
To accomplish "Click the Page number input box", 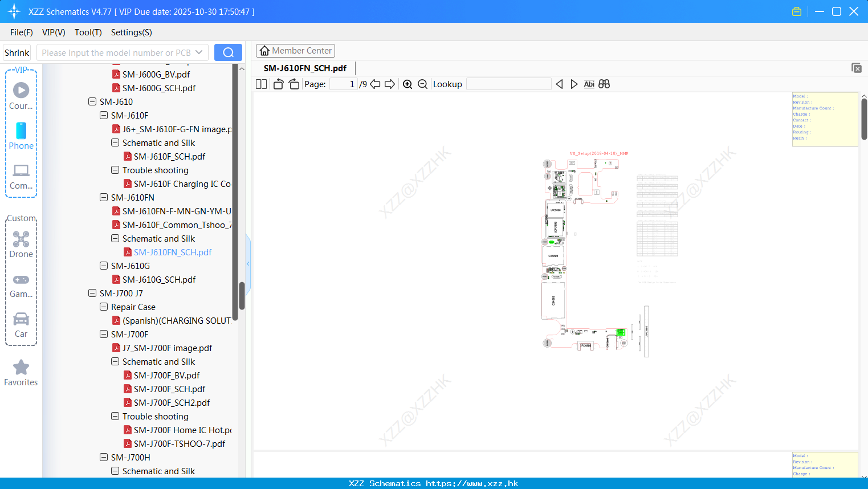I will click(343, 84).
